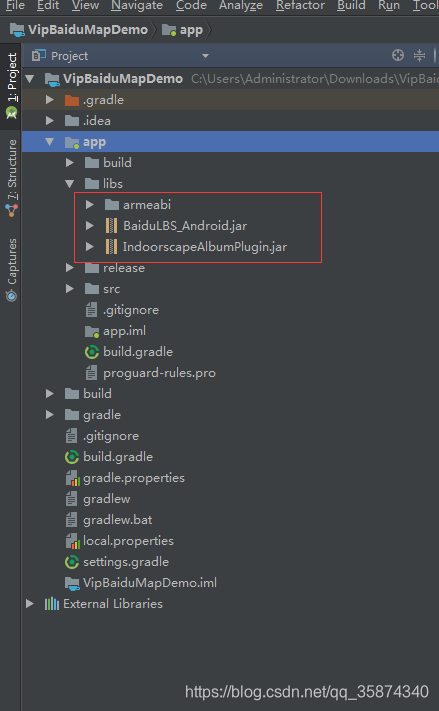The width and height of the screenshot is (439, 711).
Task: Select the gradlew.bat file icon
Action: (71, 520)
